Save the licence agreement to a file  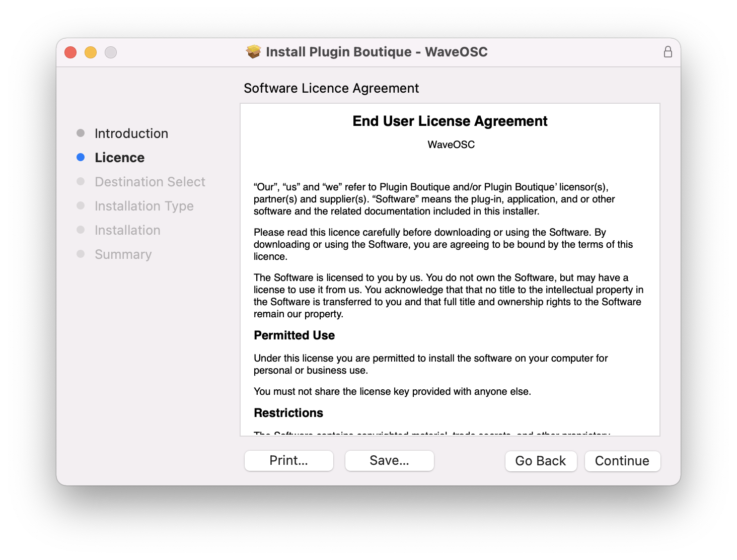pos(389,460)
